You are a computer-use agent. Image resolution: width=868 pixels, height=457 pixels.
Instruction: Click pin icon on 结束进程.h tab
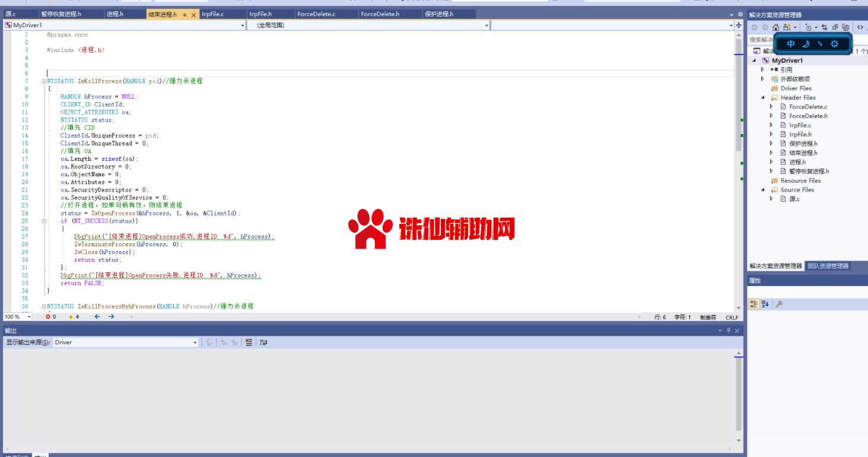[x=185, y=14]
